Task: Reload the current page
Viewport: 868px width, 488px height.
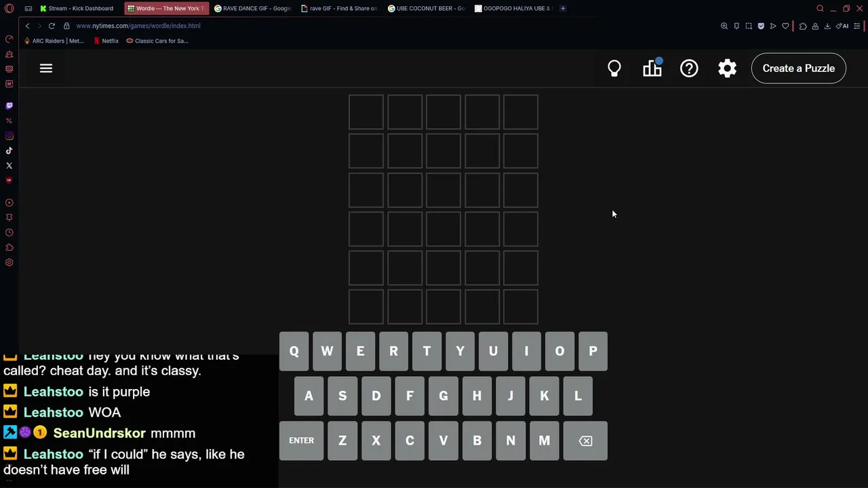Action: click(52, 26)
